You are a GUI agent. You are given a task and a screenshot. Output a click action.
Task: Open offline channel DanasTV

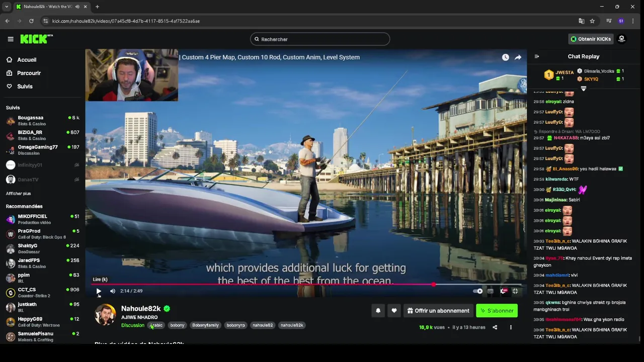[x=43, y=179]
